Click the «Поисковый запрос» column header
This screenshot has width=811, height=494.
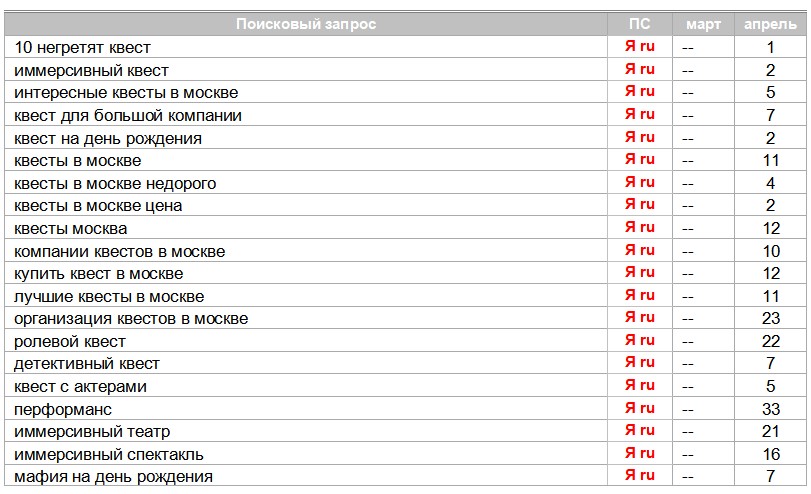tap(306, 24)
